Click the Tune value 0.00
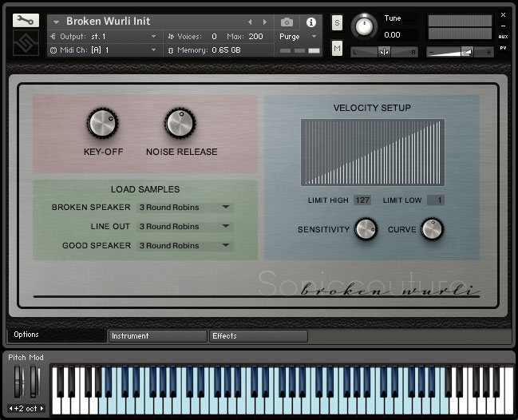The height and width of the screenshot is (420, 518). point(392,34)
